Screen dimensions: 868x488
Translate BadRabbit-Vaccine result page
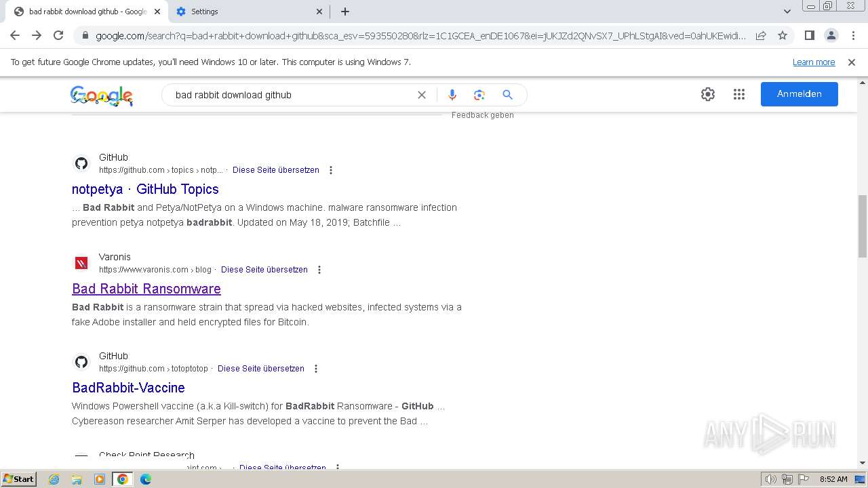click(261, 369)
